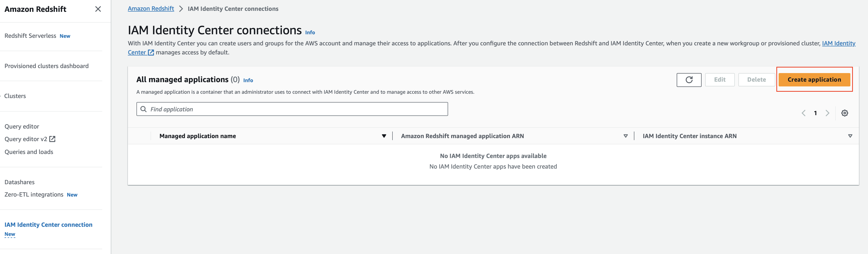This screenshot has height=254, width=868.
Task: Click the previous page arrow
Action: (x=803, y=113)
